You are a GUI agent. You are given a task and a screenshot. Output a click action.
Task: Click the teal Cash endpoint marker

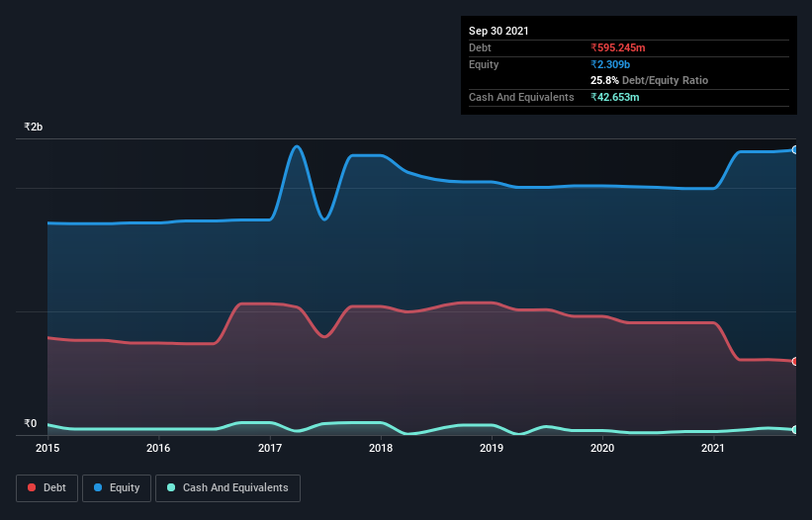795,429
